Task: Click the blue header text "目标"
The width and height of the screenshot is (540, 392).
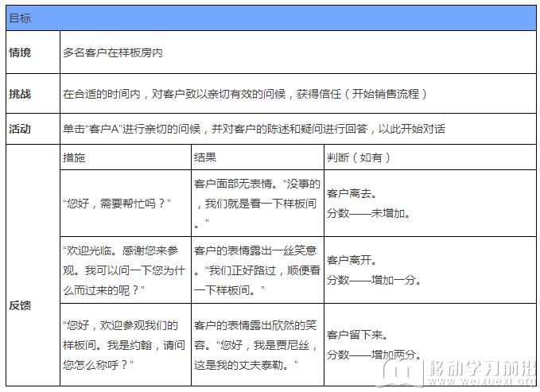Action: coord(20,18)
